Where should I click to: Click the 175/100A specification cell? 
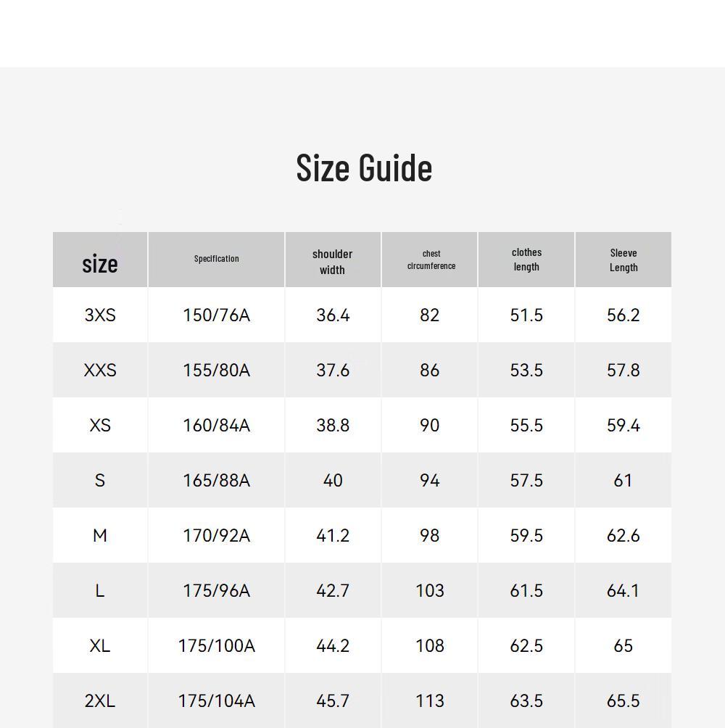216,646
